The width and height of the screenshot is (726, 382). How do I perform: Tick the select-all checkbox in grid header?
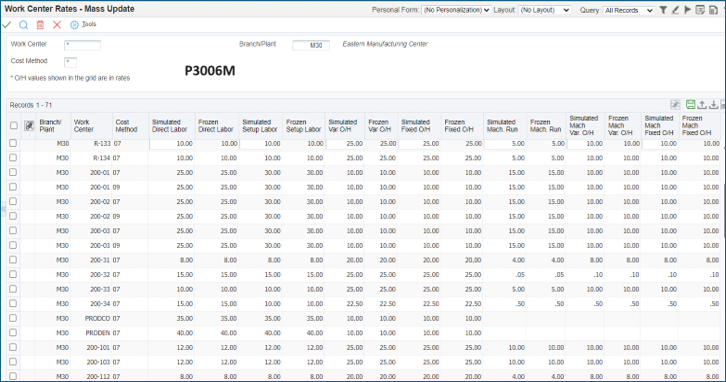tap(13, 125)
